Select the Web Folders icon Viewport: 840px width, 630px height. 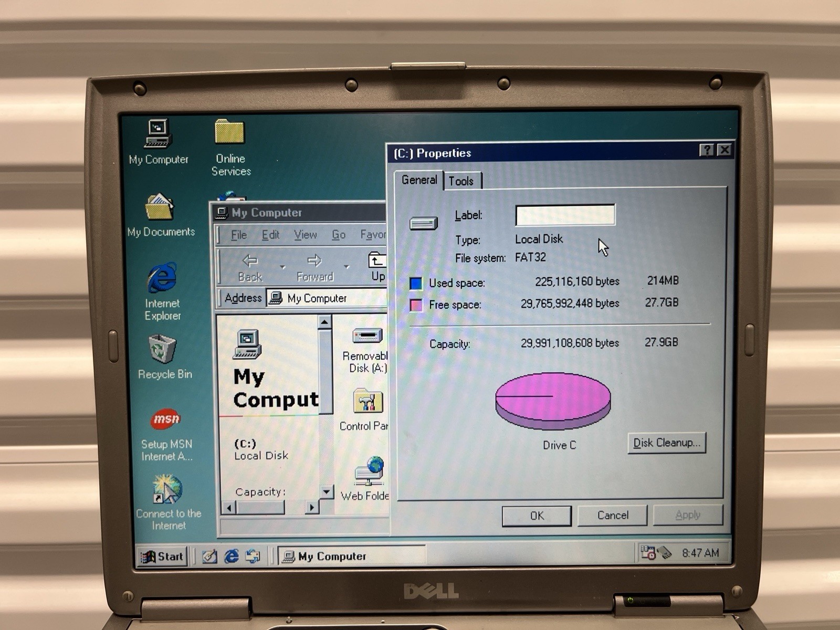[x=367, y=479]
